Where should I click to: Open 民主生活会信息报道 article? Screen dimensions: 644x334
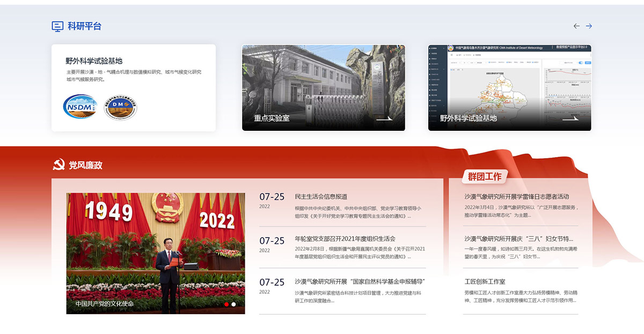point(321,197)
